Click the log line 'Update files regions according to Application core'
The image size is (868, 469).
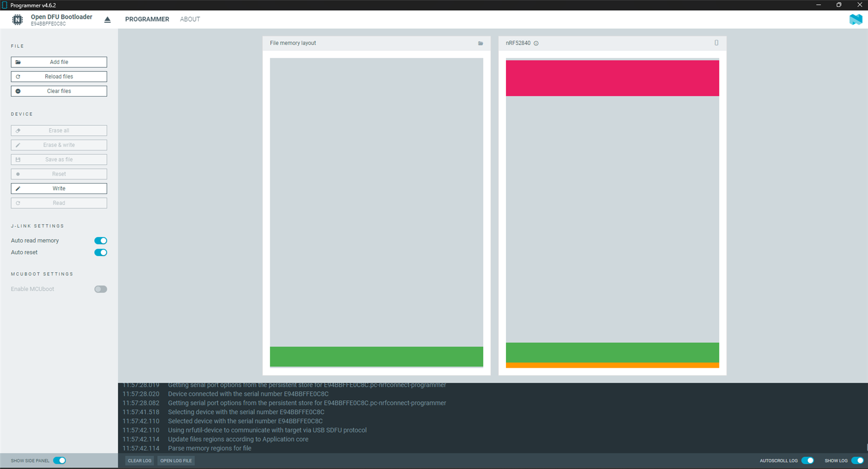tap(238, 440)
